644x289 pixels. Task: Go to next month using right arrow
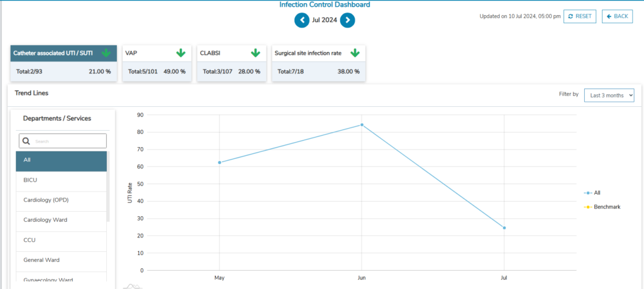click(x=348, y=20)
